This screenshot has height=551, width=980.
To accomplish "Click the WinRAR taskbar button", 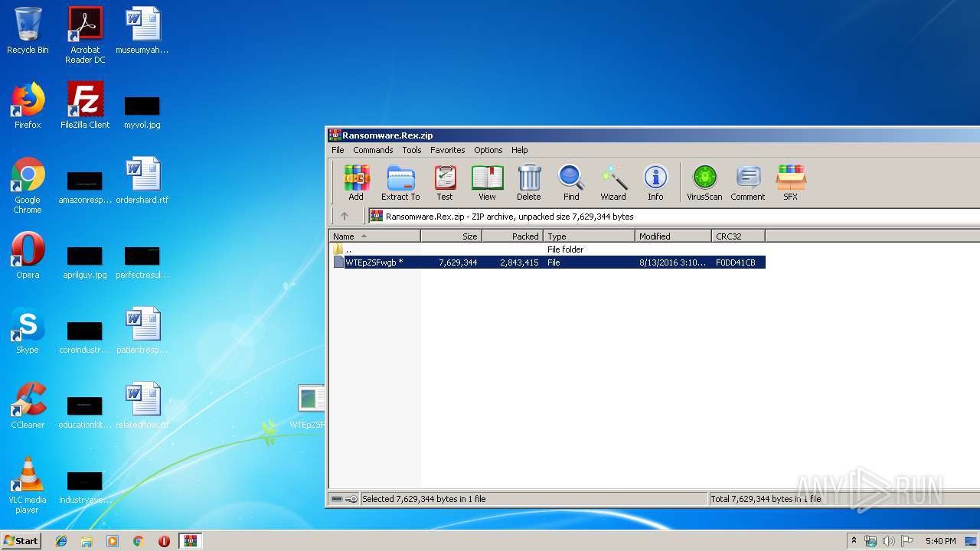I will pos(190,541).
